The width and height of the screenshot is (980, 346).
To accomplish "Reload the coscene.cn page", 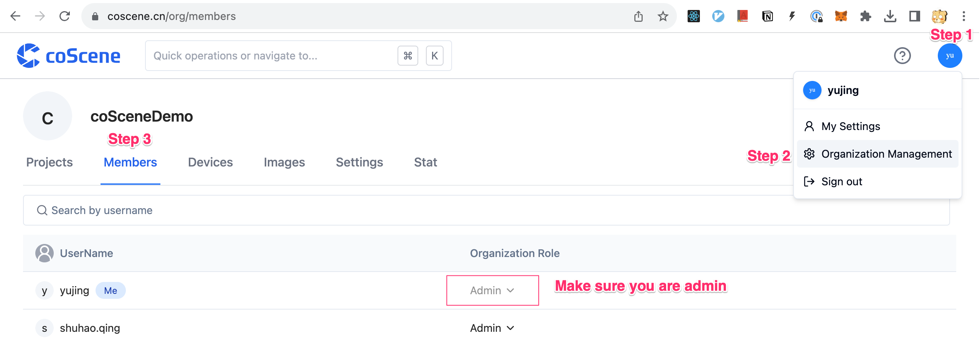I will tap(64, 16).
